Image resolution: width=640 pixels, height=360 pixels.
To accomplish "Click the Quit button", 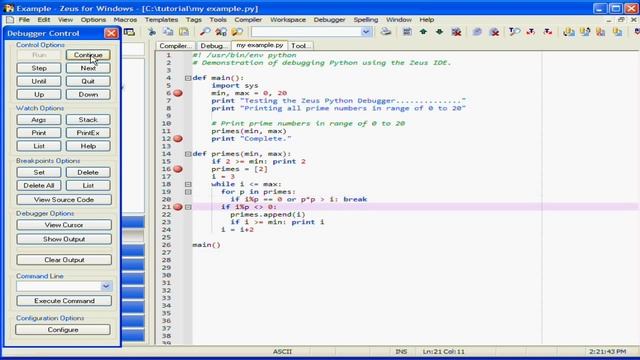I will coord(88,81).
